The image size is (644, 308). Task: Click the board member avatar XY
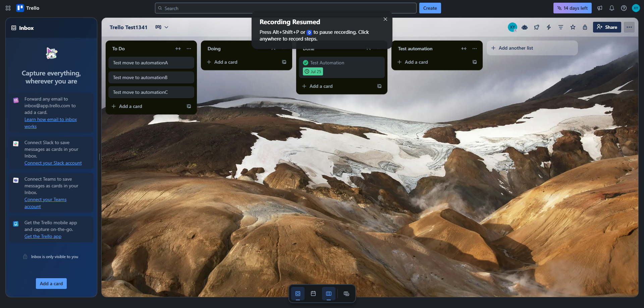pos(512,27)
